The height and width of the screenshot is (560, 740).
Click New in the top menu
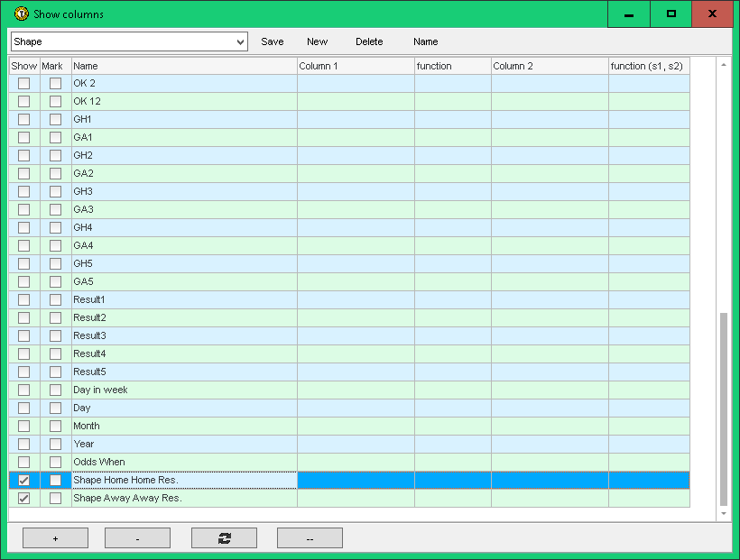pos(317,42)
